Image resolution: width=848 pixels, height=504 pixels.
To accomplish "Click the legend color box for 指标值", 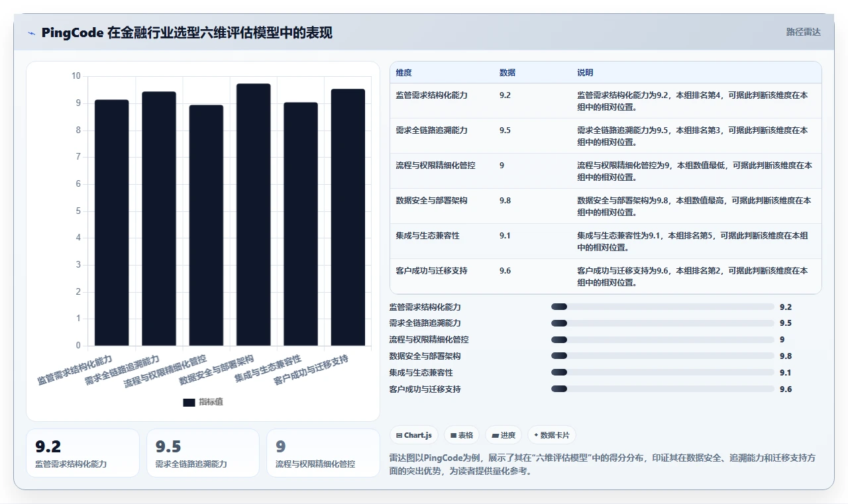I will click(x=189, y=403).
